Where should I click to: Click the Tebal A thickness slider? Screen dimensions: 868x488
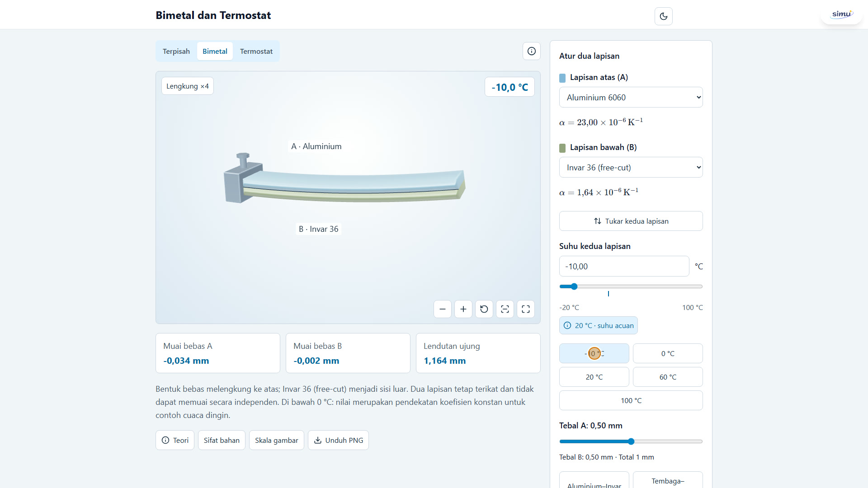(631, 441)
